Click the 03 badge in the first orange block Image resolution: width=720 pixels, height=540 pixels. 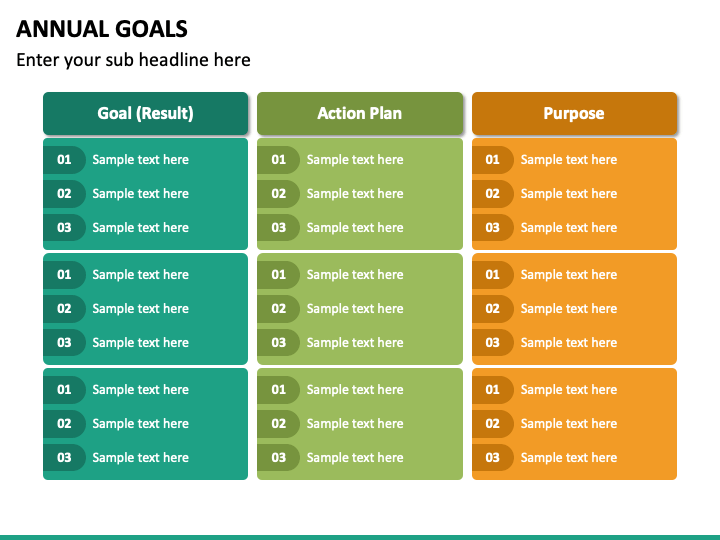tap(493, 228)
